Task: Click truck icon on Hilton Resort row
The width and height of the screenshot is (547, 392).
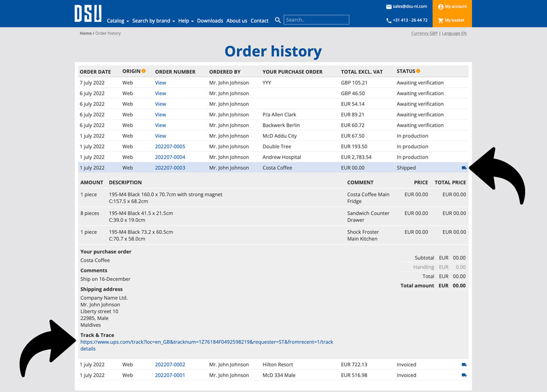Action: coord(464,365)
